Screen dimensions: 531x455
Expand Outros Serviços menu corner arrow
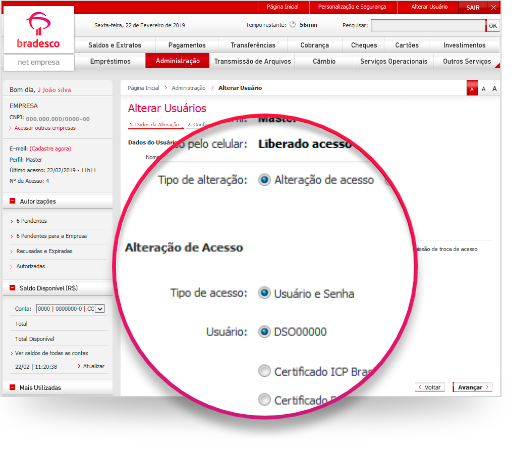click(x=497, y=65)
